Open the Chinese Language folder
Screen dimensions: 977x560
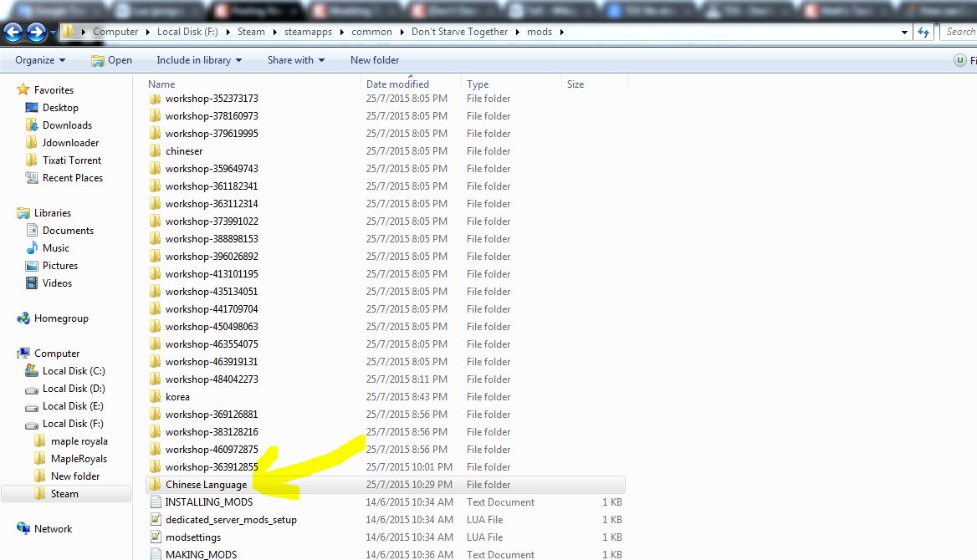point(206,485)
